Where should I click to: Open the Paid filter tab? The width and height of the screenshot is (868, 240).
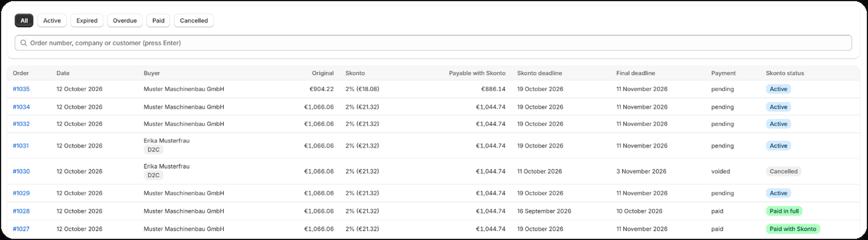(x=158, y=21)
